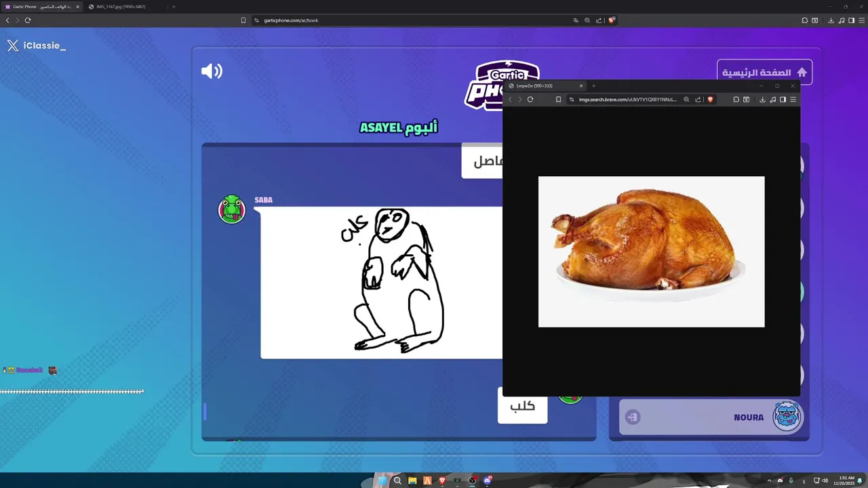The height and width of the screenshot is (488, 868).
Task: Open downloads in the popup window
Action: (x=762, y=100)
